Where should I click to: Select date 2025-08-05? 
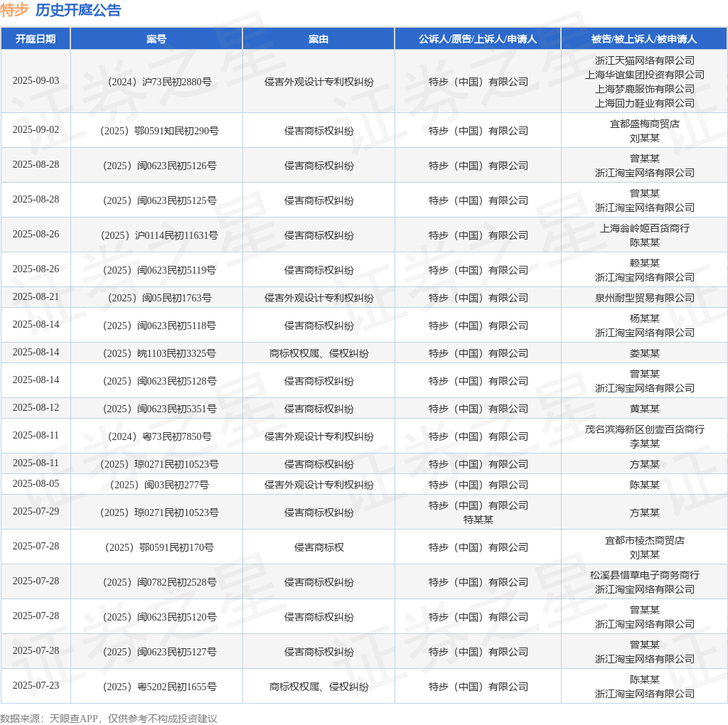coord(36,483)
